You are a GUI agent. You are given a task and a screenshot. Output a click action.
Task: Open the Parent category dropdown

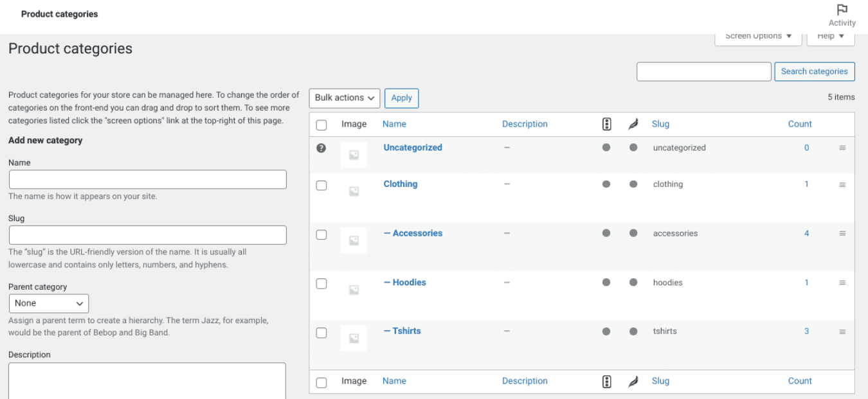[49, 303]
